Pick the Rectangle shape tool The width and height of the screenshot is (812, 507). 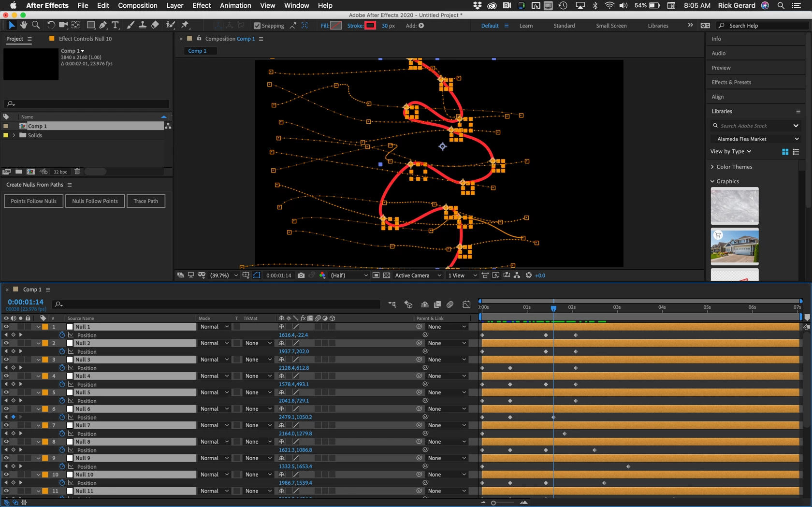point(90,25)
